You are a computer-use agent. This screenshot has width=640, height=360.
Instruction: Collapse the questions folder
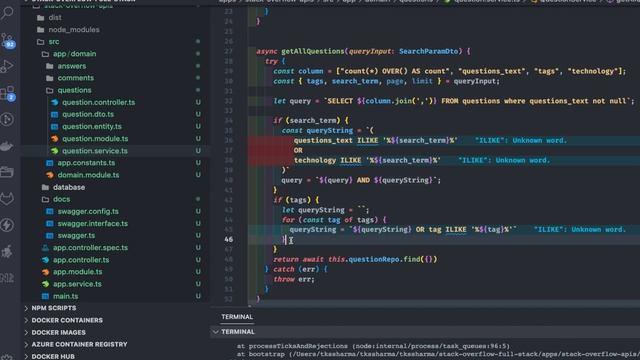[74, 90]
